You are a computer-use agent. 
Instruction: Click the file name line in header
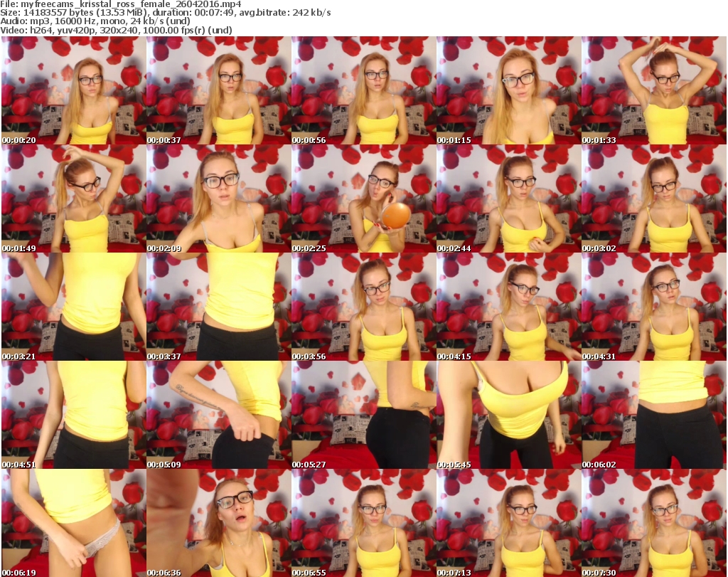[x=121, y=4]
